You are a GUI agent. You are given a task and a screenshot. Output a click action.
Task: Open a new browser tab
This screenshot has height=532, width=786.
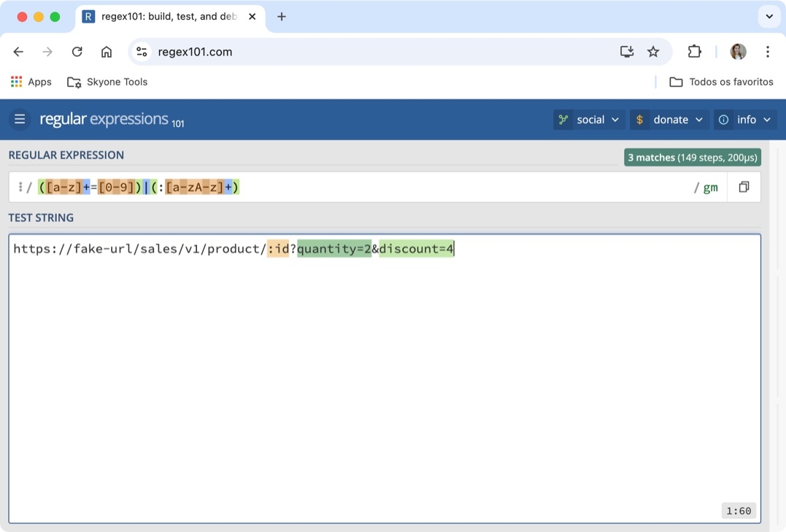pyautogui.click(x=282, y=17)
